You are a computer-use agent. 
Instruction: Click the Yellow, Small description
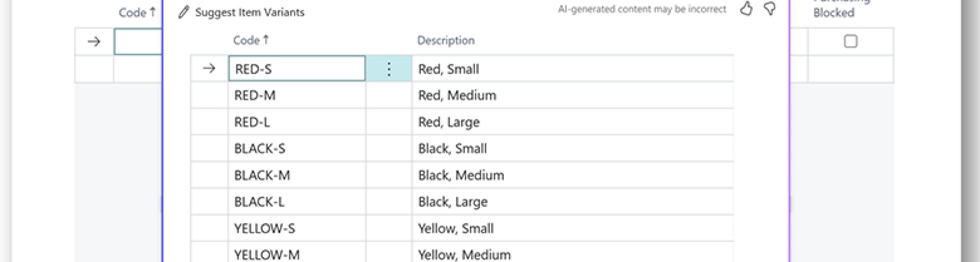pyautogui.click(x=455, y=228)
